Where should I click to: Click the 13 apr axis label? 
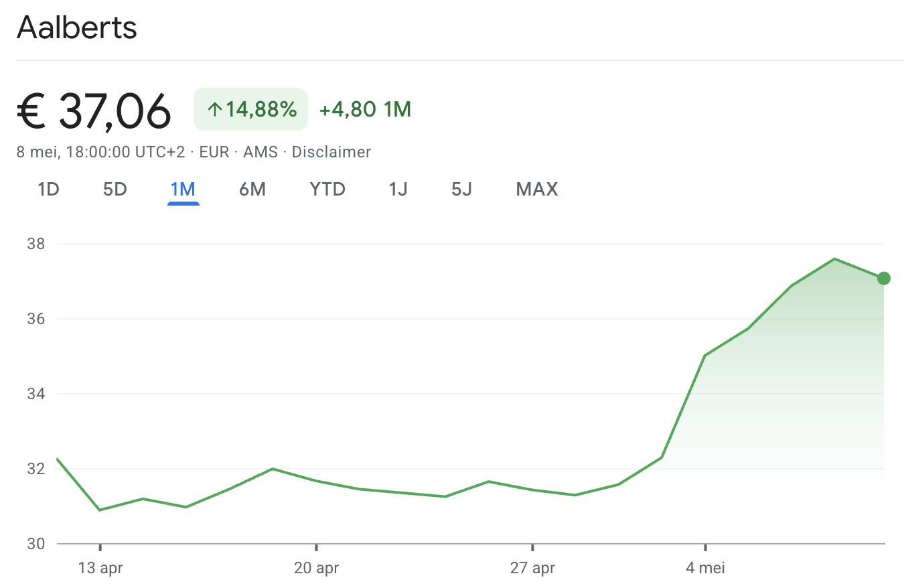(x=100, y=569)
